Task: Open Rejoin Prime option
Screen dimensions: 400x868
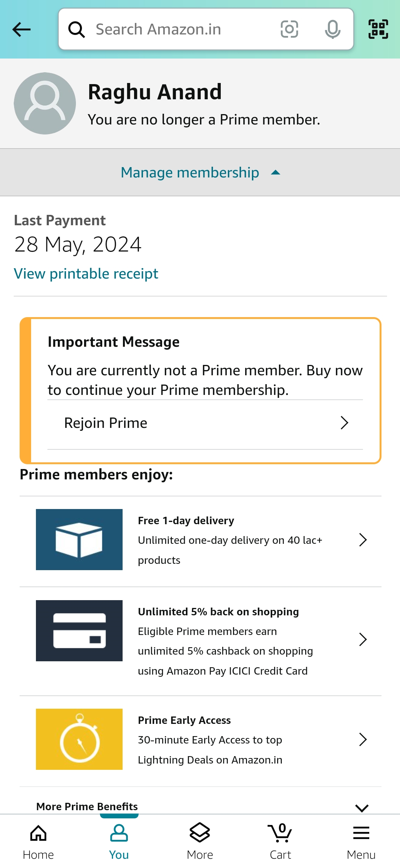Action: (205, 423)
